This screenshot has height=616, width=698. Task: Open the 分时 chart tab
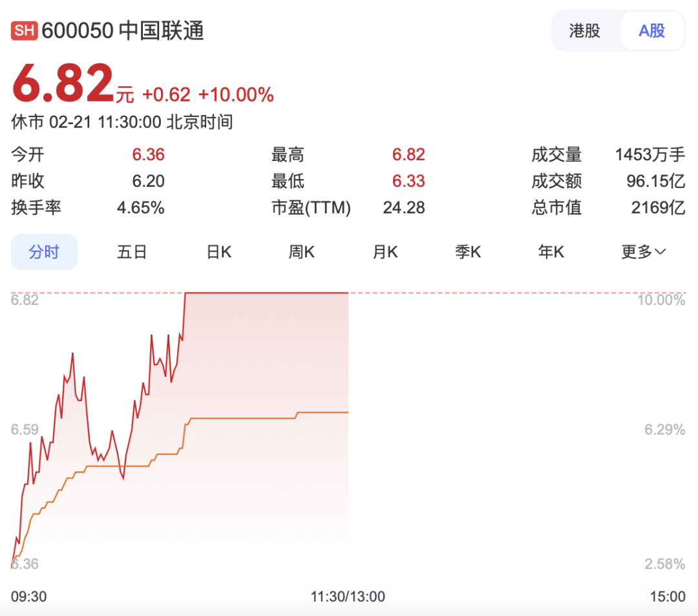[x=44, y=252]
